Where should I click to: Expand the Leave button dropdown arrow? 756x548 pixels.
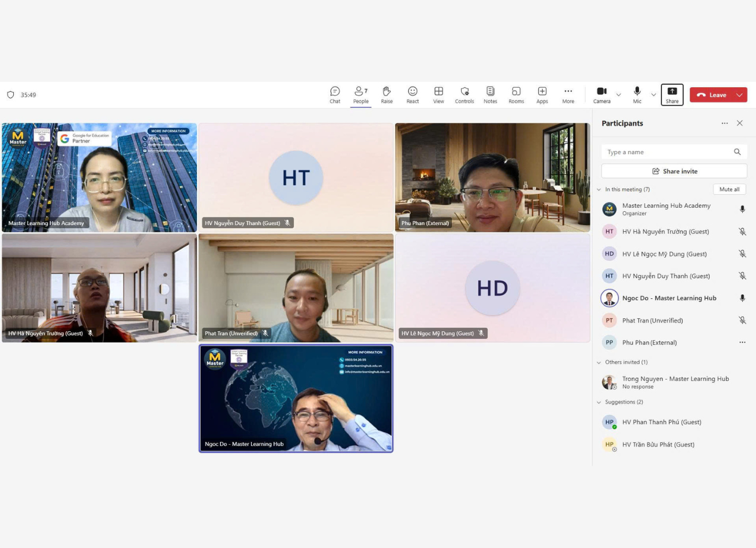[x=739, y=95]
